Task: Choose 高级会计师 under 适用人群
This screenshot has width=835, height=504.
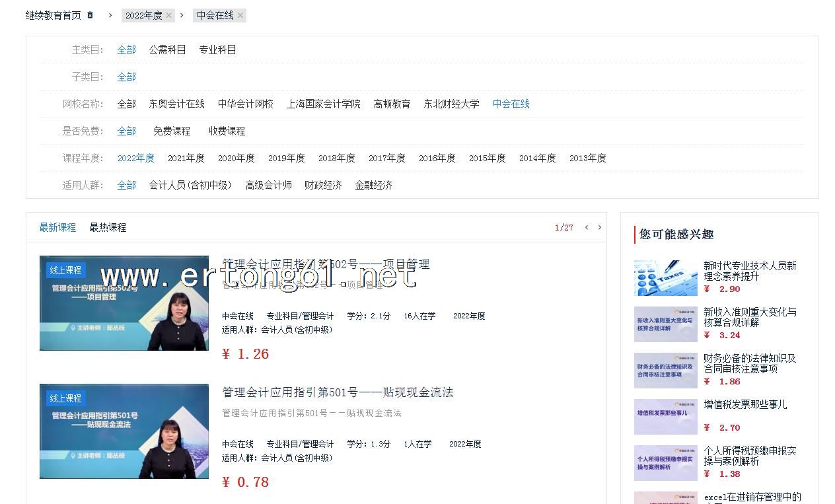Action: (268, 185)
